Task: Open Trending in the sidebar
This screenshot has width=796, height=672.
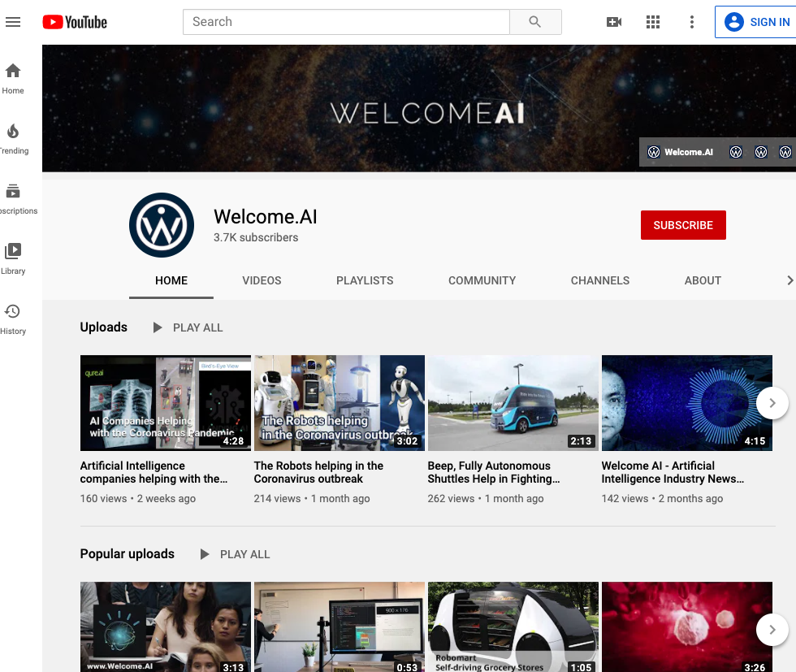Action: pos(13,139)
